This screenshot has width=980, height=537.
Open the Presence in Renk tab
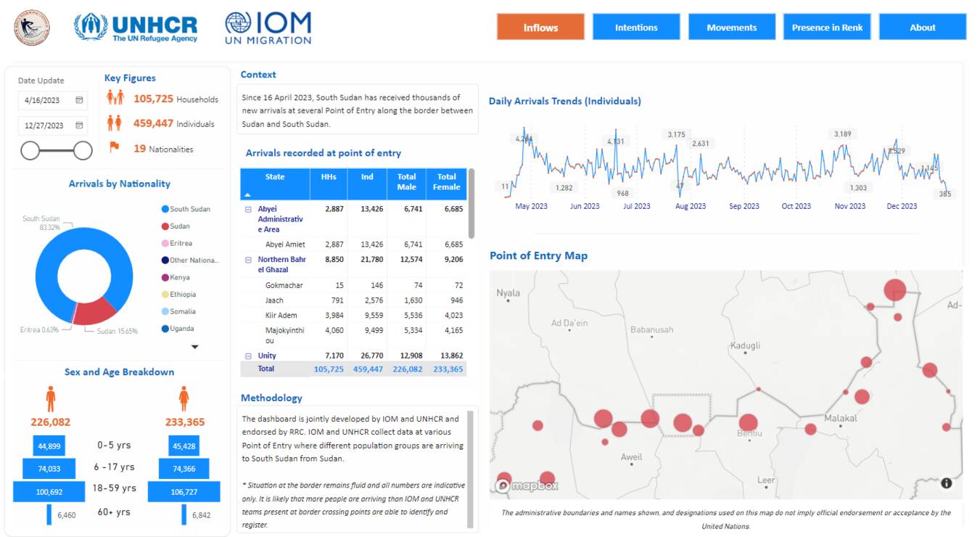coord(827,28)
